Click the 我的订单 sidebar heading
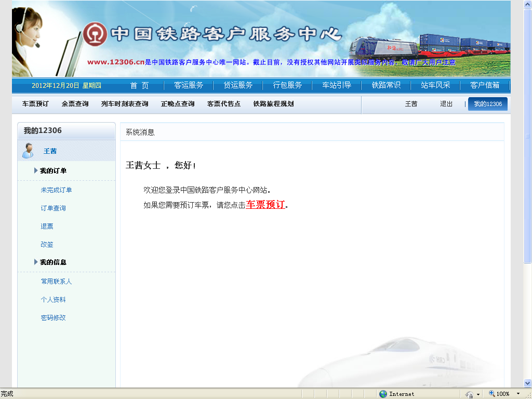Screen dimensions: 532x399 tap(54, 170)
